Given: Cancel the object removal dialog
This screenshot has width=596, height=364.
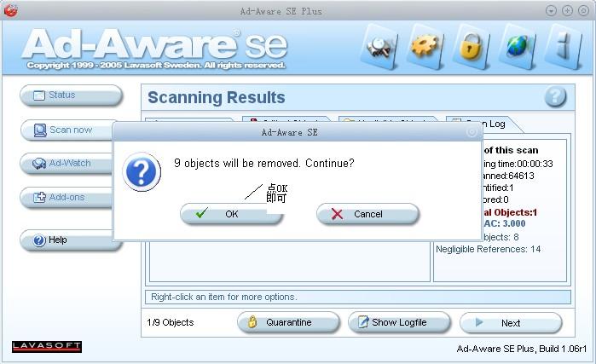Looking at the screenshot, I should (367, 214).
